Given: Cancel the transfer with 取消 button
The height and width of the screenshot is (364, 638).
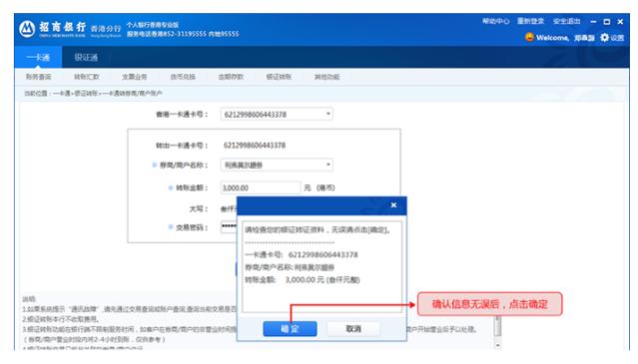Looking at the screenshot, I should [x=353, y=329].
